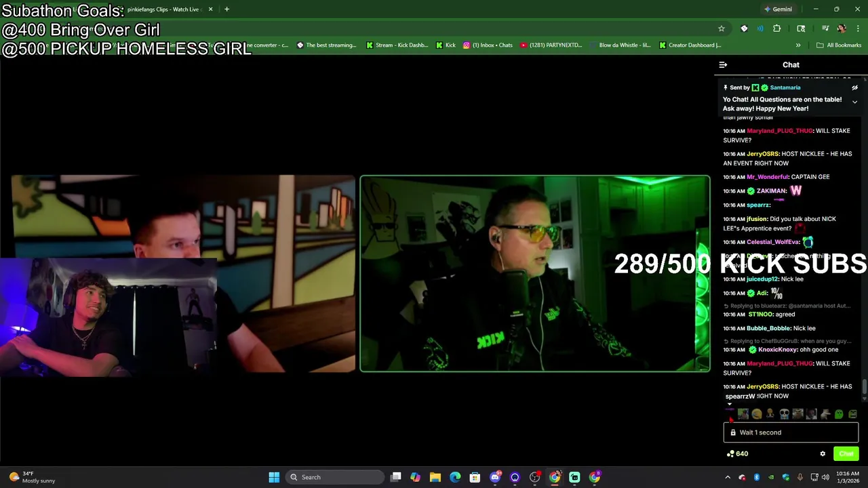868x488 pixels.
Task: Bookmark this page with star icon
Action: [722, 28]
